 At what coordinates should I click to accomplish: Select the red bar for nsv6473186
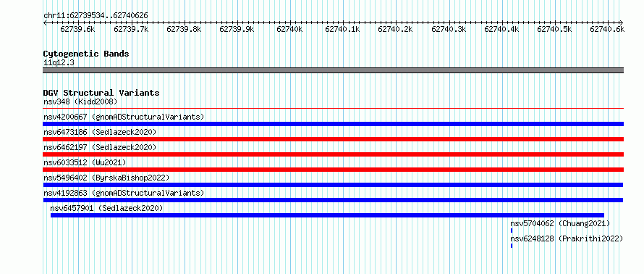[x=333, y=139]
